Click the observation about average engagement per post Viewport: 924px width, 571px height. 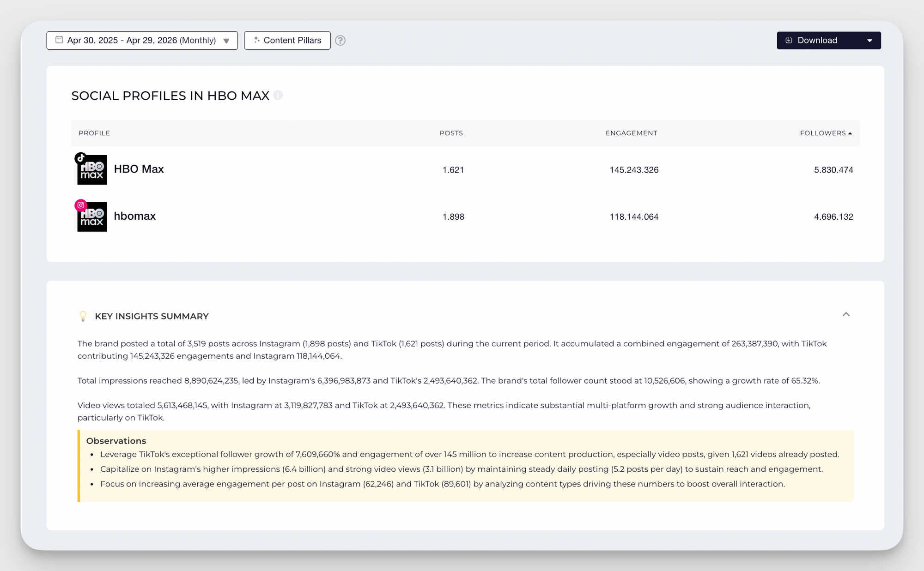(443, 484)
